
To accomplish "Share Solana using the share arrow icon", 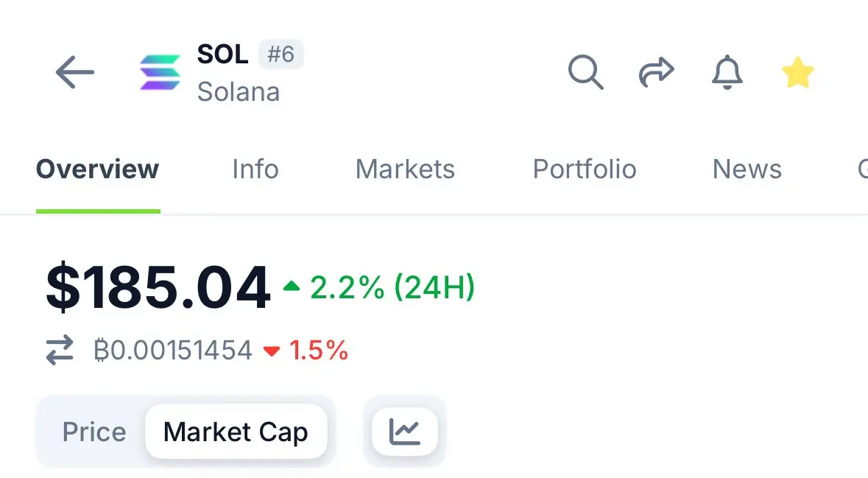I will pyautogui.click(x=657, y=72).
